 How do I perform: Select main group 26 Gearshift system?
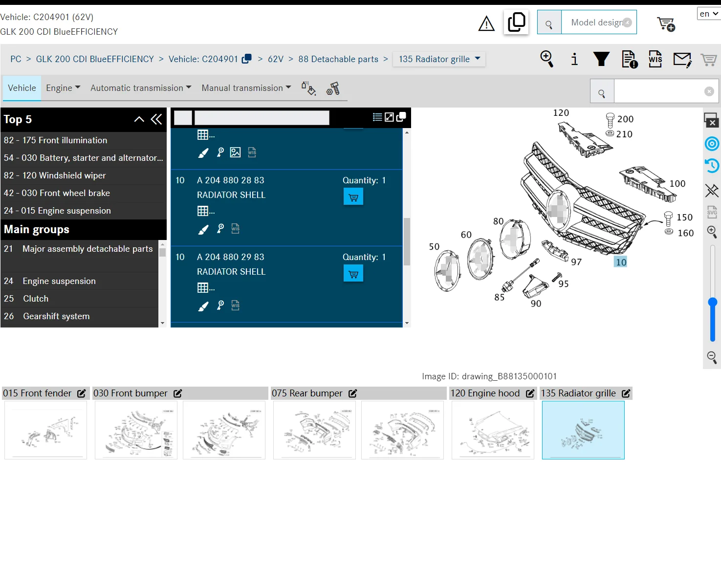tap(80, 316)
